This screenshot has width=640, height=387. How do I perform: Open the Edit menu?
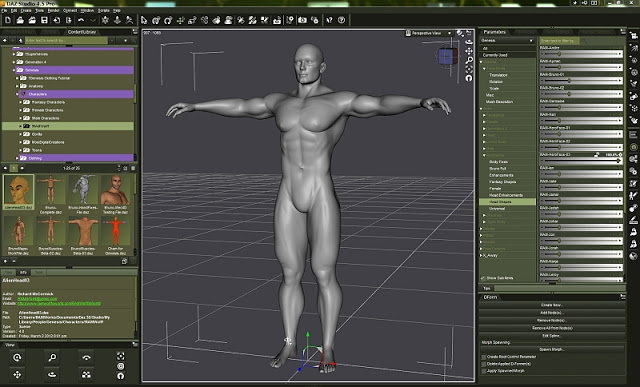click(14, 10)
